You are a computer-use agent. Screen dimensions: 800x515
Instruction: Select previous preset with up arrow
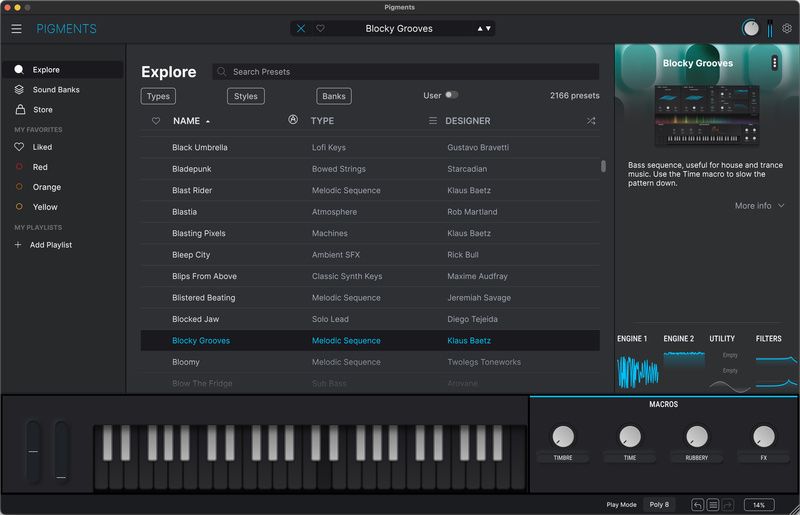tap(480, 29)
